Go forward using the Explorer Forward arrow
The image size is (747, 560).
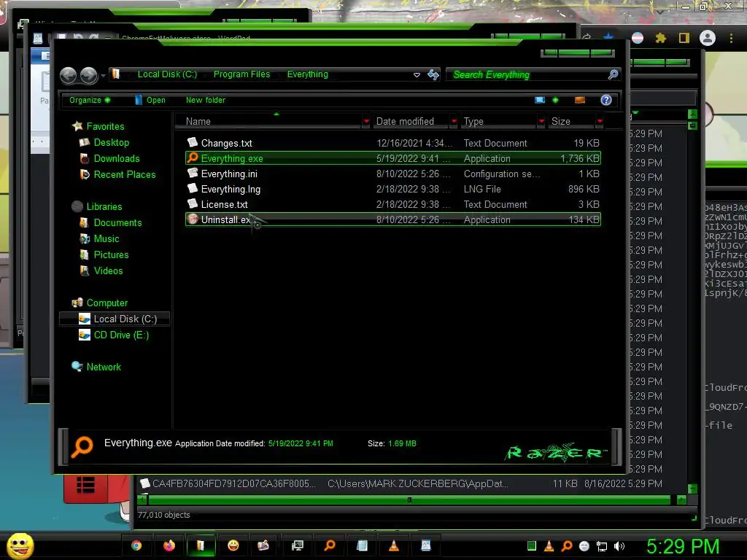(x=88, y=75)
